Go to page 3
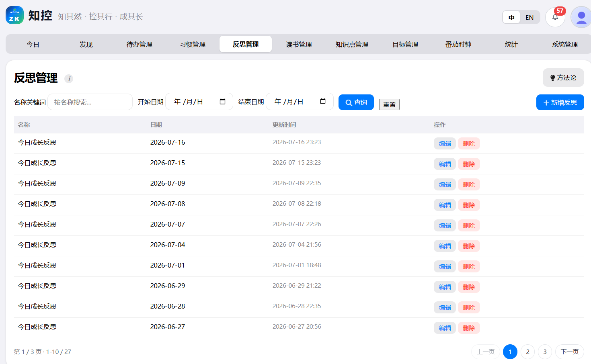The image size is (591, 364). (x=545, y=352)
